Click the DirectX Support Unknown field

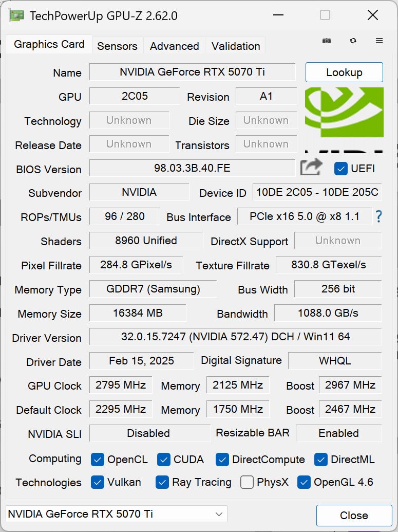tap(337, 241)
